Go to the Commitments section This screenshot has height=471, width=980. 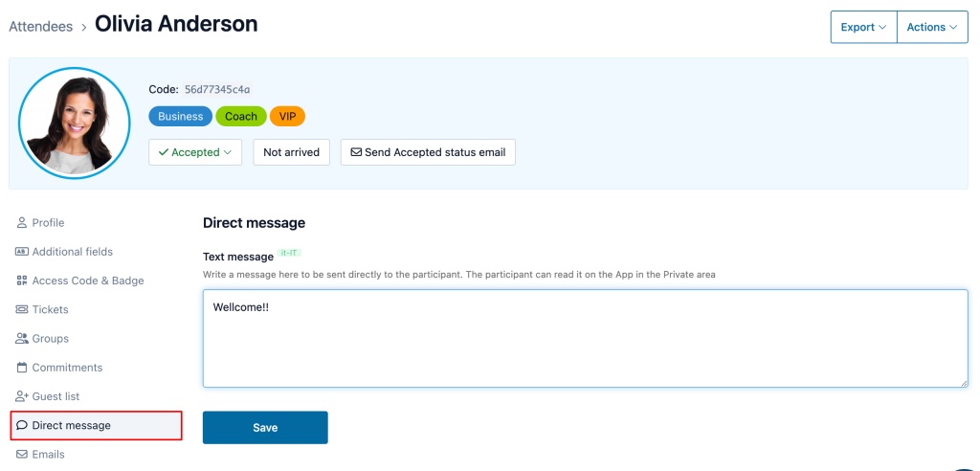(67, 368)
